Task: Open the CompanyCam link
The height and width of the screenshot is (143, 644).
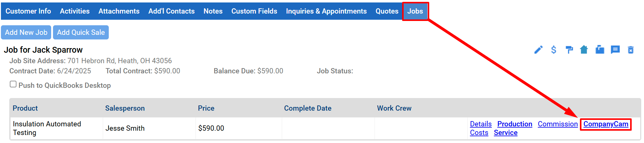Action: [606, 124]
